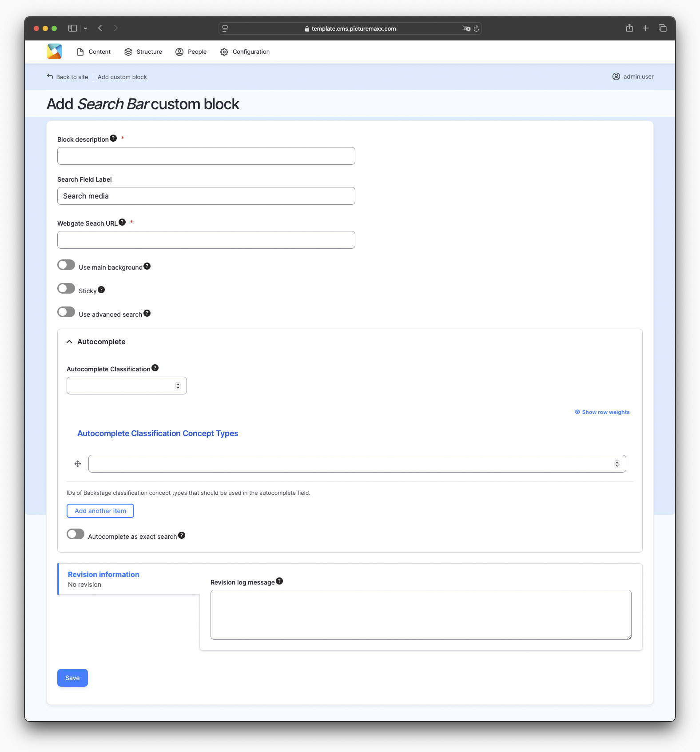
Task: Open the People menu
Action: click(191, 52)
